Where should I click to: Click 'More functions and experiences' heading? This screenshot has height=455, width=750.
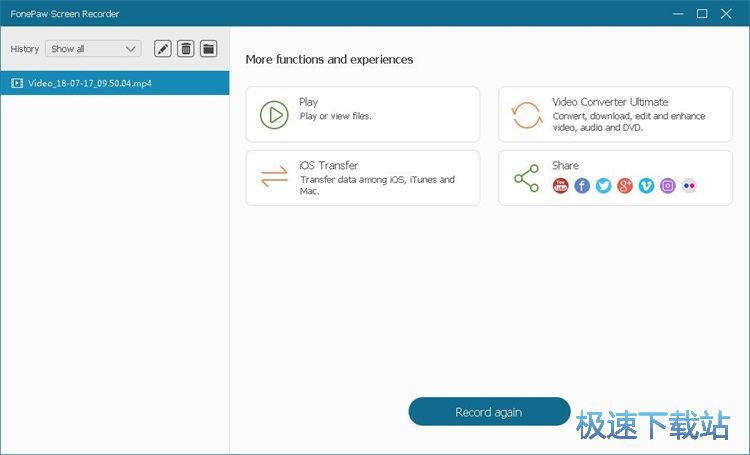[x=329, y=59]
